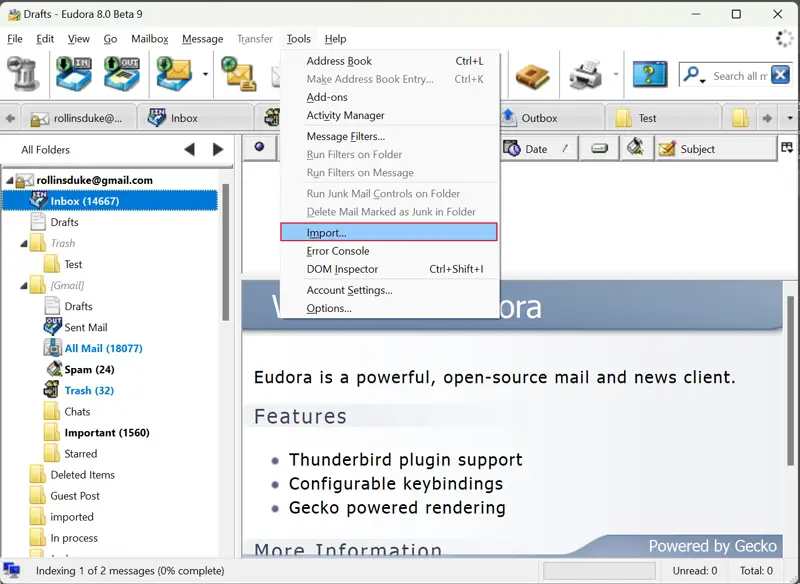The image size is (800, 584).
Task: Open the Message menu
Action: coord(203,39)
